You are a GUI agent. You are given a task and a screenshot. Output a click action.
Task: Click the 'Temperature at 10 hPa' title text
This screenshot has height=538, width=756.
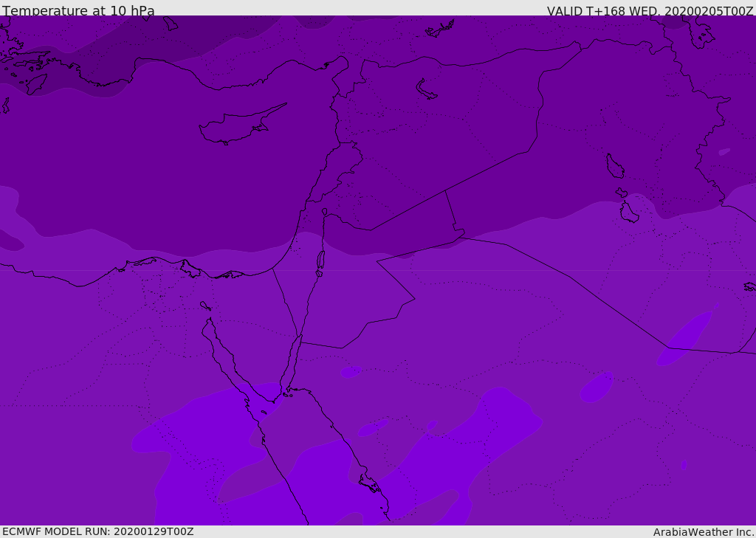[x=78, y=10]
